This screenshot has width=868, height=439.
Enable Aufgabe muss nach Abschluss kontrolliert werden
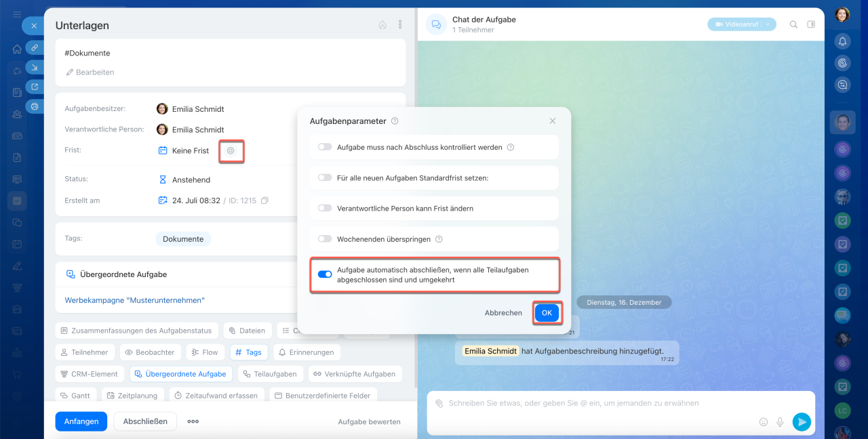[x=325, y=147]
